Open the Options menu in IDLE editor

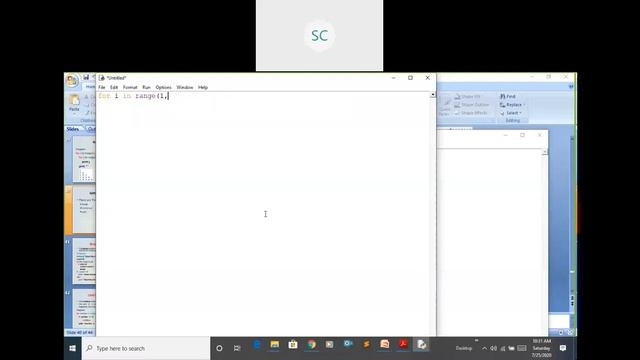point(163,87)
